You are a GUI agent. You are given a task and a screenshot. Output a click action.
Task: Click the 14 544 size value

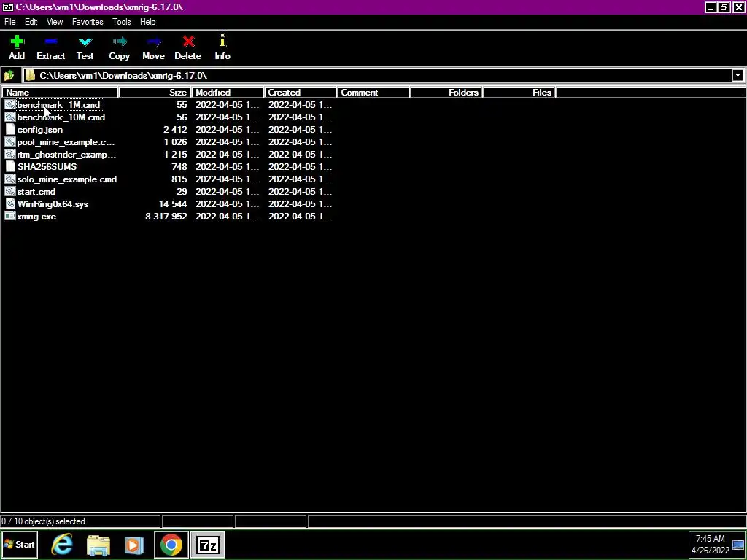[173, 204]
